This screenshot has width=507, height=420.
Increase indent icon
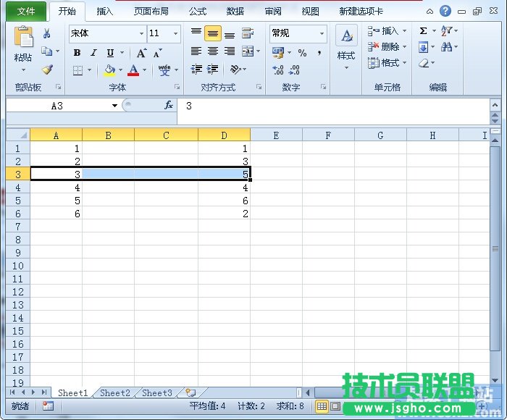pos(213,70)
